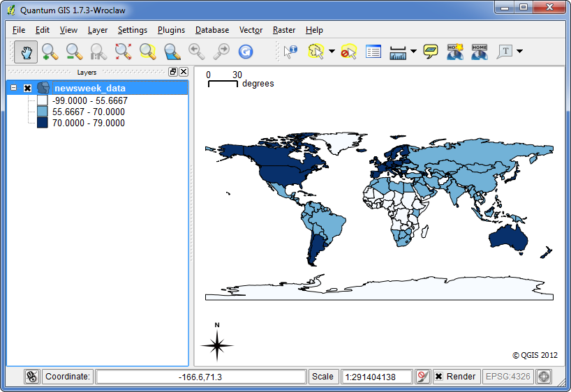Select legend text -99.0000 - 55.6667
Screen dimensions: 571x392
tap(90, 100)
